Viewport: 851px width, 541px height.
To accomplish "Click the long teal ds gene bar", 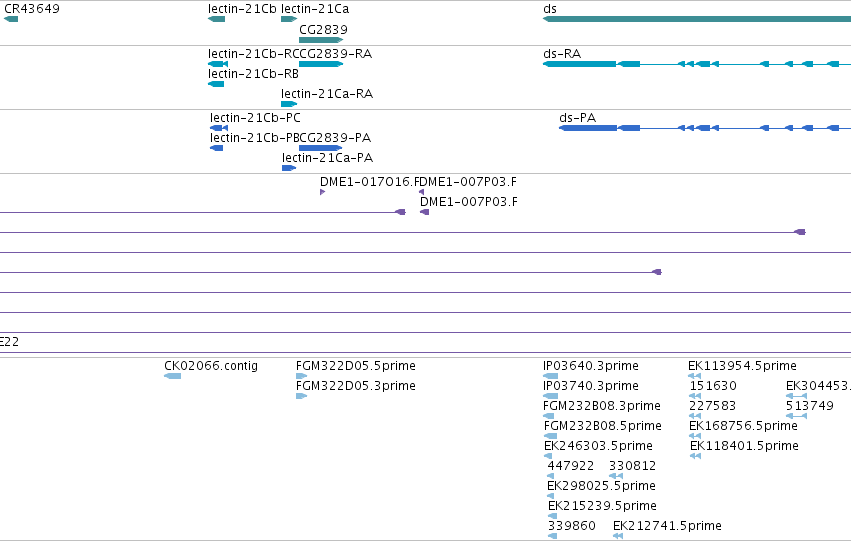I will point(697,19).
